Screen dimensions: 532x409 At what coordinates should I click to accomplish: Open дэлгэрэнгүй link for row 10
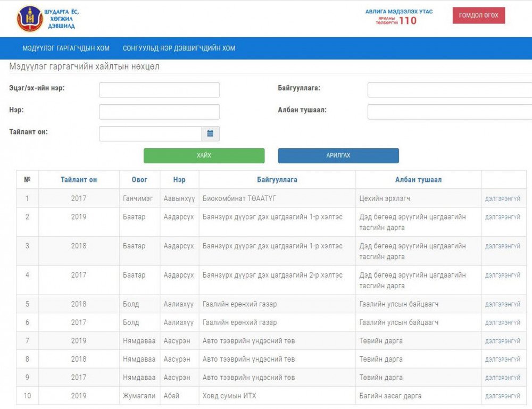point(502,396)
